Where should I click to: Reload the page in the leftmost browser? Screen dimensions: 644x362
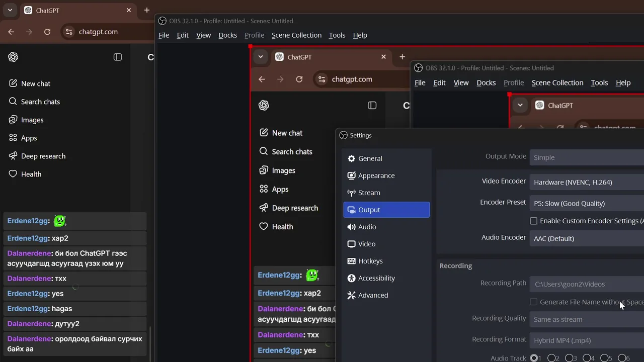pyautogui.click(x=47, y=32)
